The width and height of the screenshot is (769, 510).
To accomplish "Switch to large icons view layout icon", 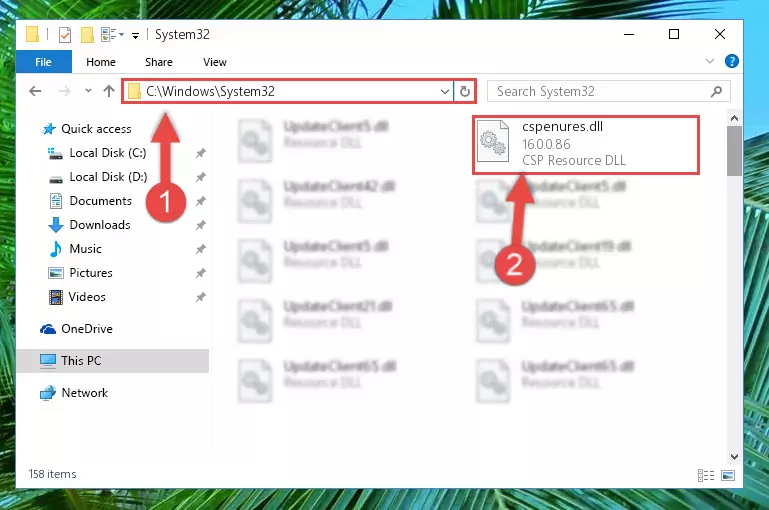I will pyautogui.click(x=728, y=475).
